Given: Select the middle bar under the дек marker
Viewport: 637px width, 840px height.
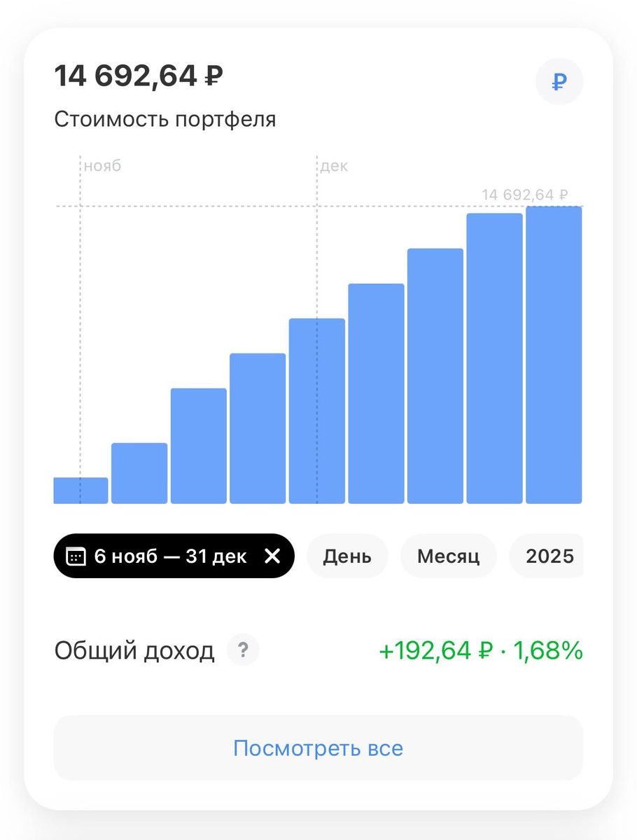Looking at the screenshot, I should tap(316, 409).
